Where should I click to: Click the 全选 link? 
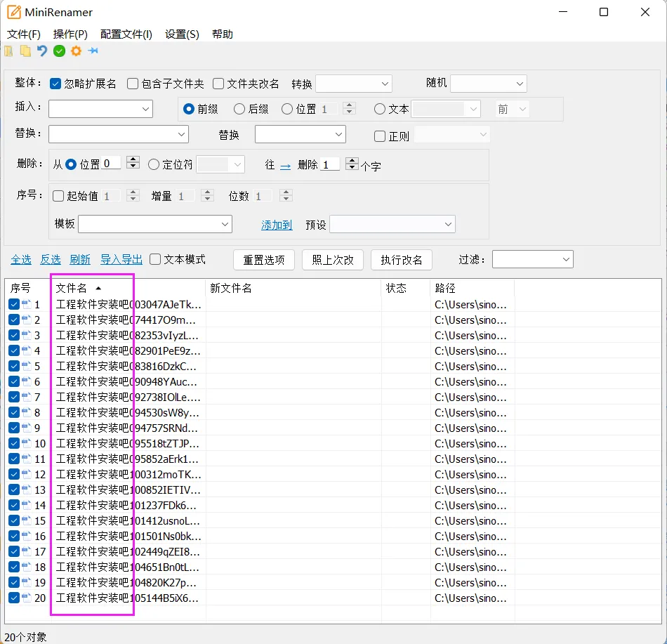click(x=21, y=259)
